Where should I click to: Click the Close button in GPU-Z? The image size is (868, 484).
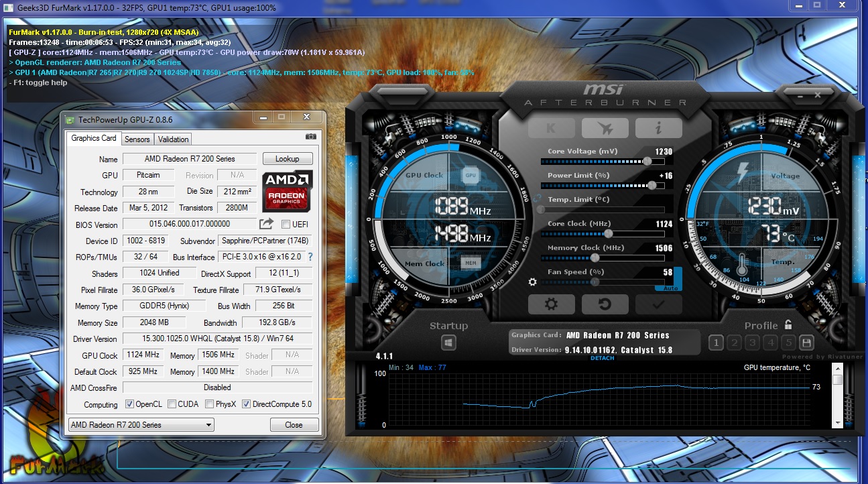point(294,424)
